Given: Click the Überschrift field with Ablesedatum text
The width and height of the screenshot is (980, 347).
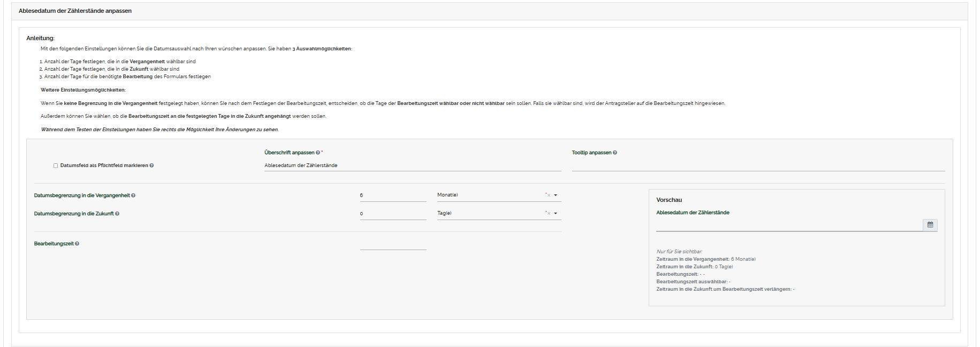Looking at the screenshot, I should pyautogui.click(x=412, y=165).
